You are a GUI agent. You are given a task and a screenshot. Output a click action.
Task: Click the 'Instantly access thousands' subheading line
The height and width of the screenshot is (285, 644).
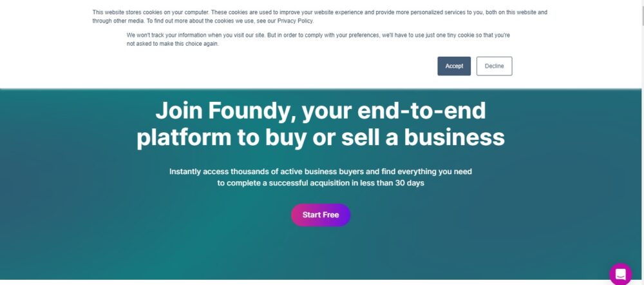320,172
